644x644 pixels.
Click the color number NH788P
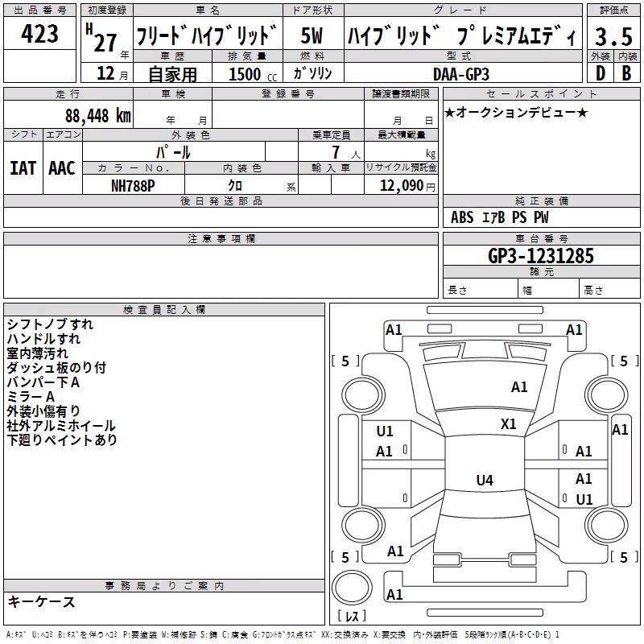133,186
